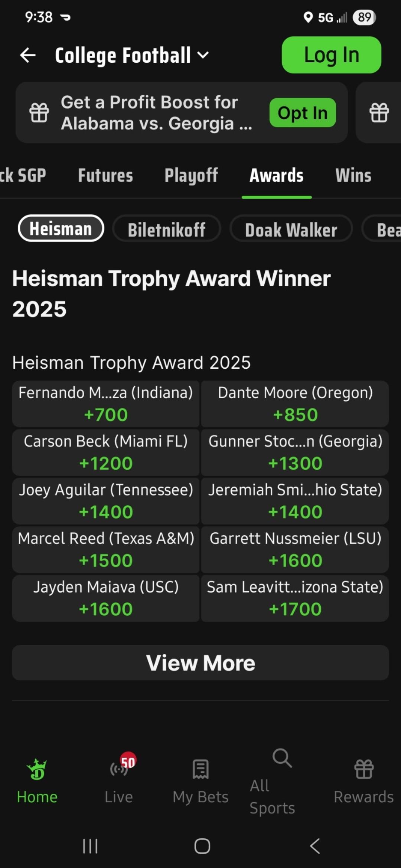Select the Doak Walker award filter chip
This screenshot has height=868, width=401.
coord(291,229)
